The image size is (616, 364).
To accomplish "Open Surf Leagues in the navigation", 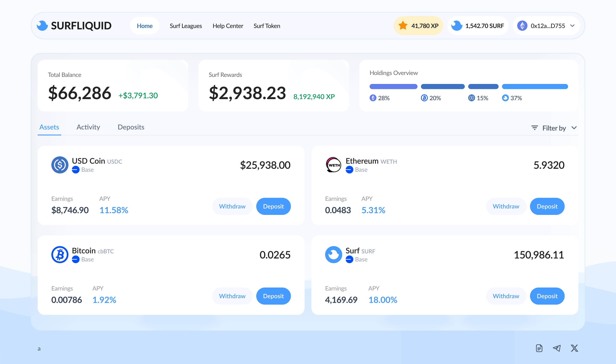I will [186, 26].
